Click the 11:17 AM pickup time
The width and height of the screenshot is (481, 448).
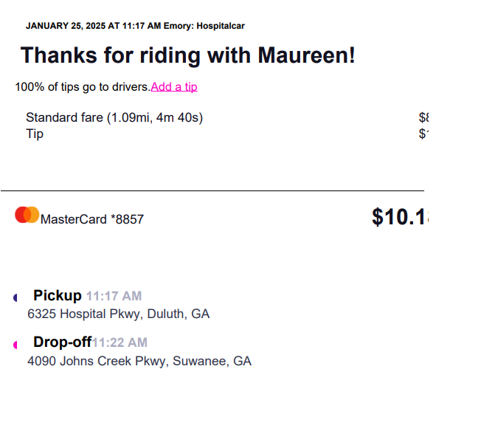tap(114, 297)
